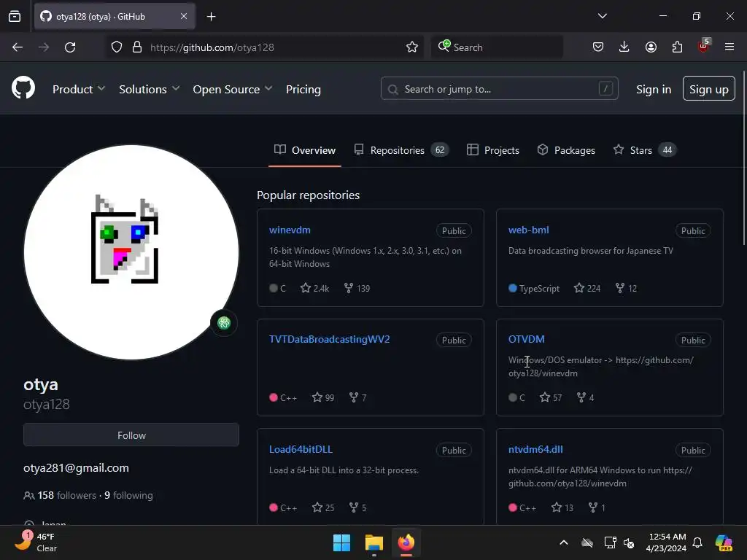
Task: Expand the Open Source menu
Action: [x=233, y=89]
